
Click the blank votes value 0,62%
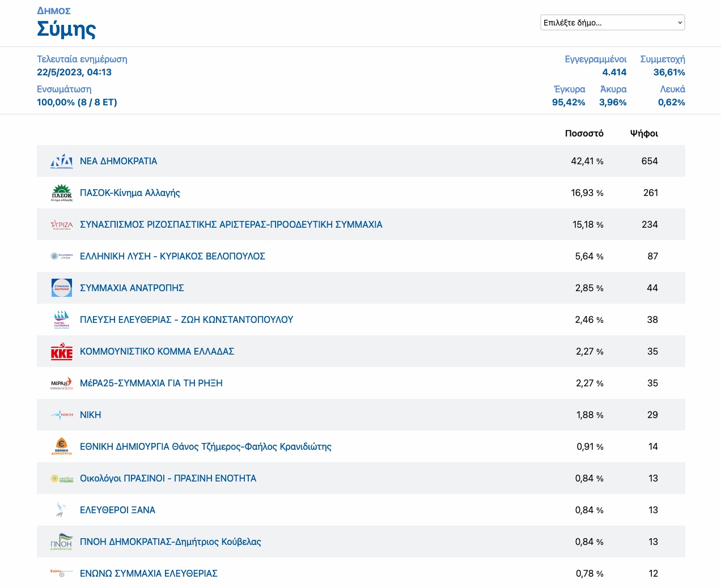pyautogui.click(x=672, y=102)
